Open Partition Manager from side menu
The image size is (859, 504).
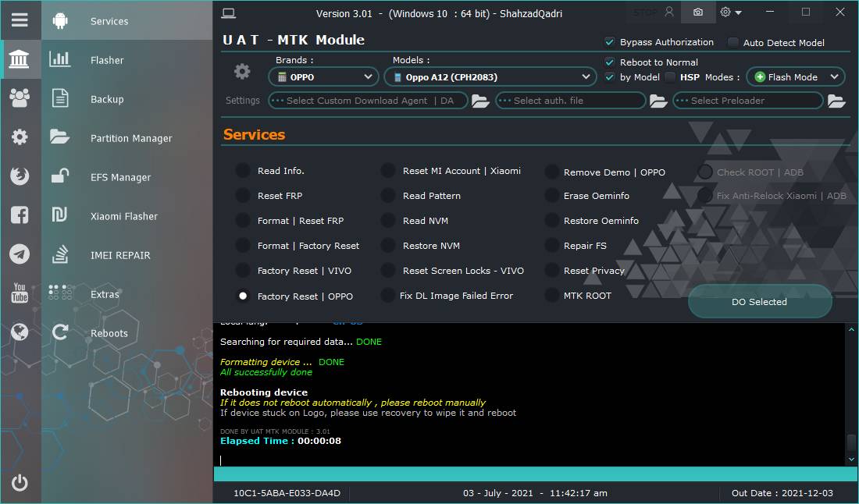click(130, 138)
